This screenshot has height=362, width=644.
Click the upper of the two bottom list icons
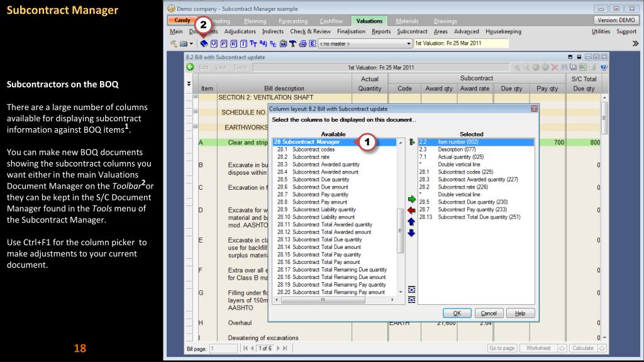tap(411, 290)
